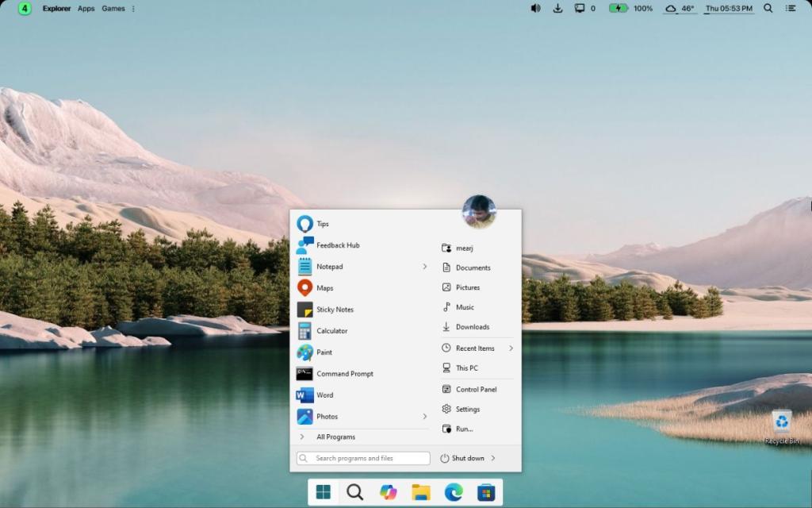Open the Apps menu in top bar

click(x=86, y=9)
